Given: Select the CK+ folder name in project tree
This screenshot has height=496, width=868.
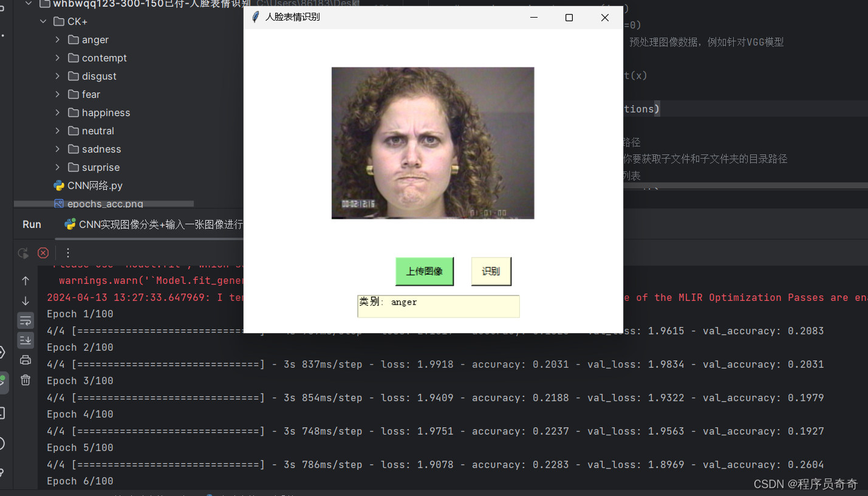Looking at the screenshot, I should (x=77, y=21).
